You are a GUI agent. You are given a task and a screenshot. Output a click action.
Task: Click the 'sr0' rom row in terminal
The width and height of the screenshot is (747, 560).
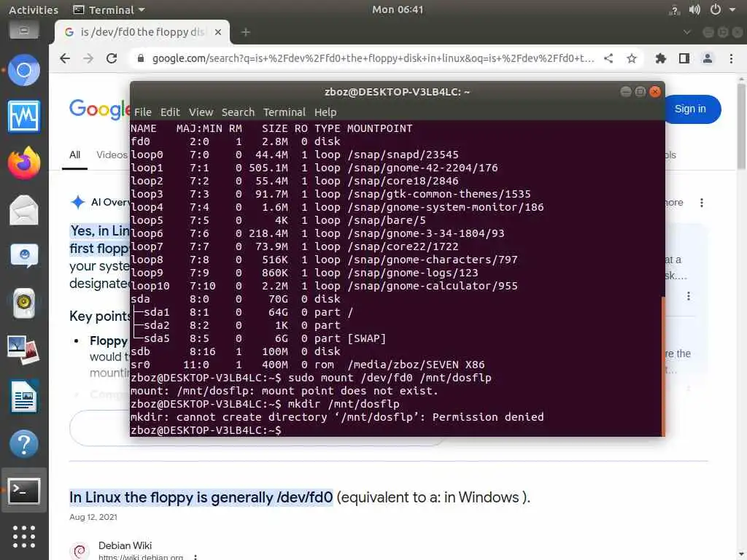pyautogui.click(x=308, y=365)
